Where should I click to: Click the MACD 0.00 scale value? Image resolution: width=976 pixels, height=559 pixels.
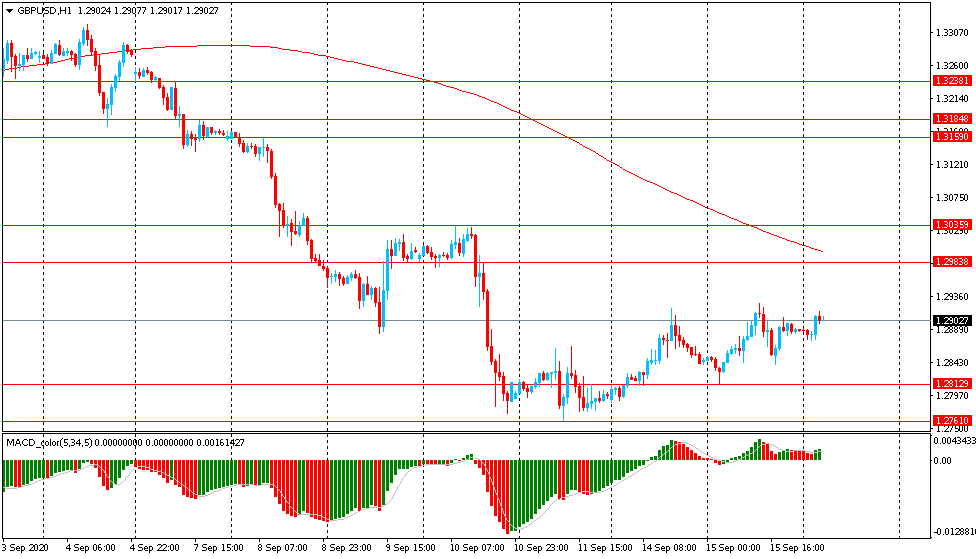pos(942,461)
